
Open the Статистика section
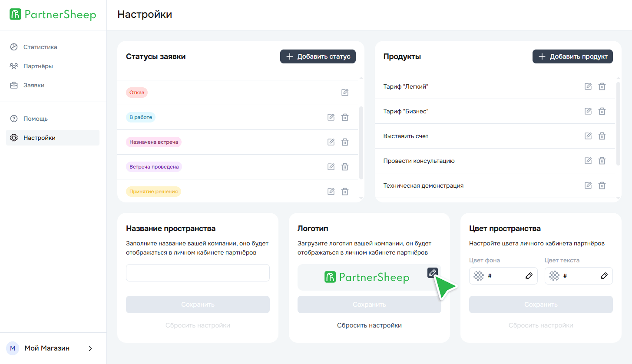(40, 47)
